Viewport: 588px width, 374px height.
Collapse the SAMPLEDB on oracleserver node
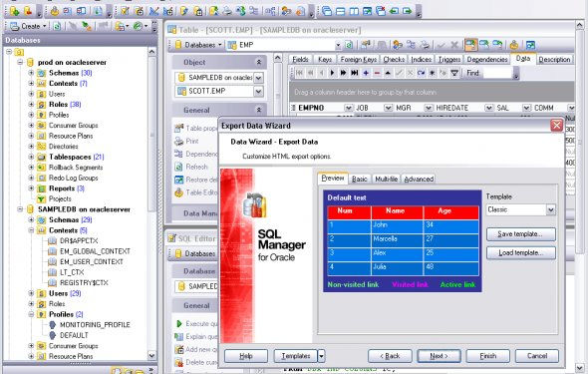coord(20,209)
